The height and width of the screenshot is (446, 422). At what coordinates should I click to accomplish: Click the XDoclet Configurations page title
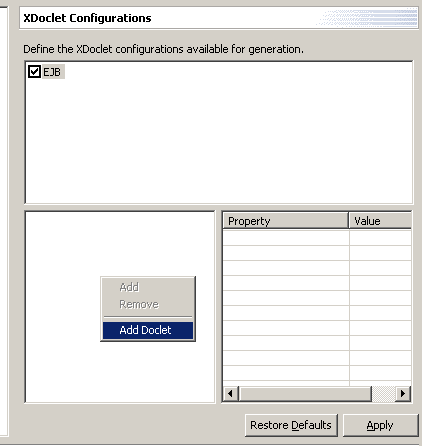click(x=87, y=18)
